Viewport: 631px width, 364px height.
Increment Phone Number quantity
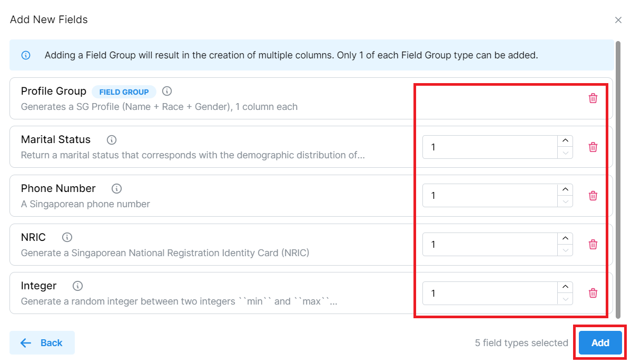pos(565,189)
